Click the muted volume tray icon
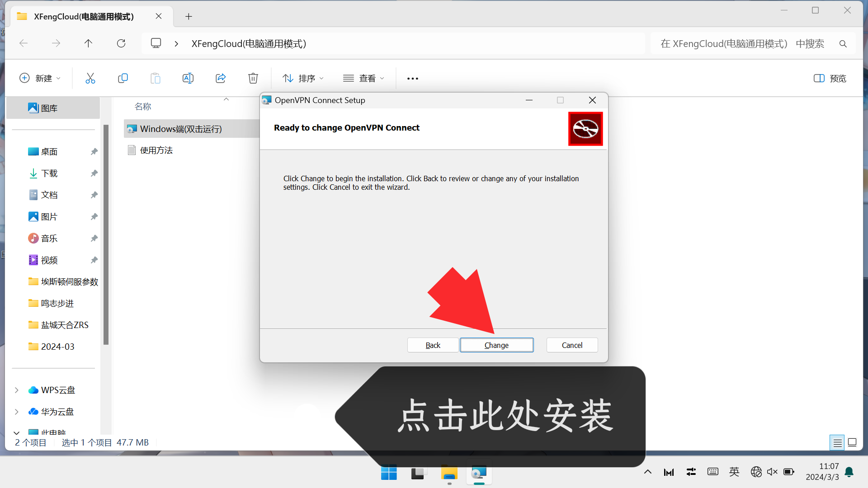This screenshot has width=868, height=488. 773,472
